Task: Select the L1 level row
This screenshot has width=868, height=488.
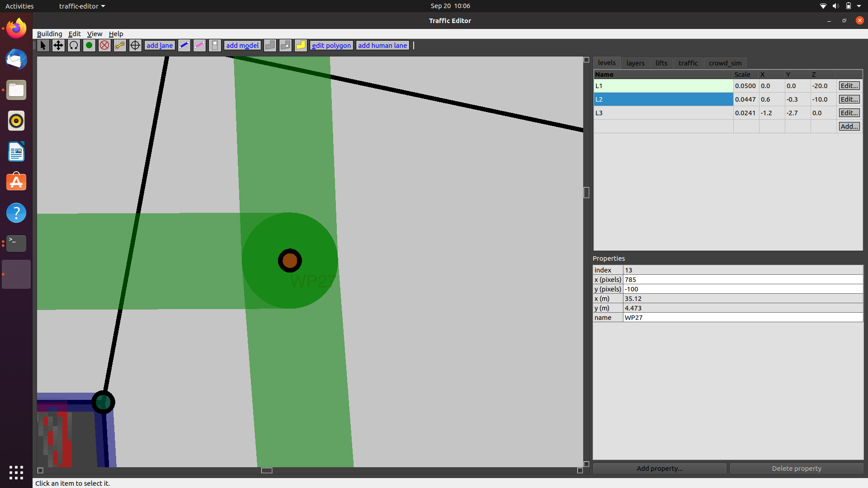Action: (656, 85)
